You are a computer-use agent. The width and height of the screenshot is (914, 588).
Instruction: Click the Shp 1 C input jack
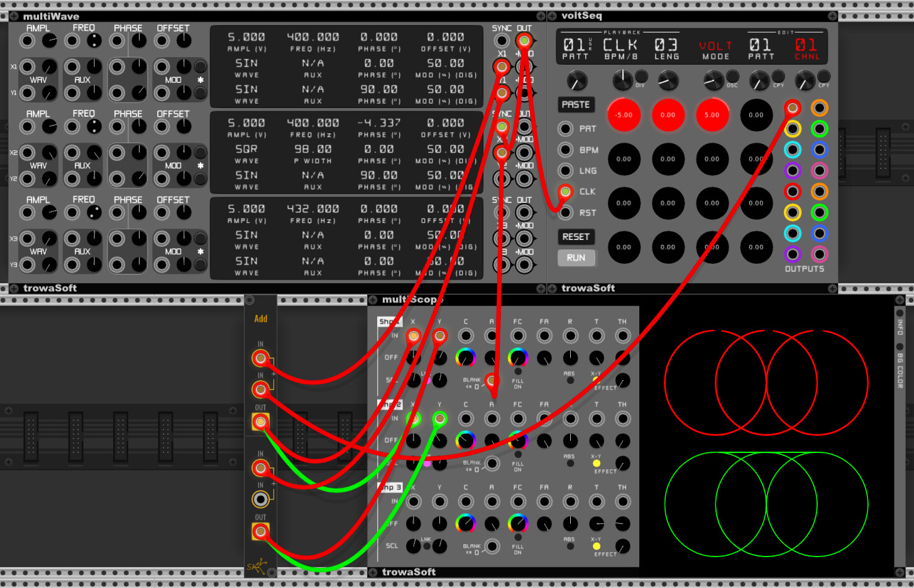[466, 336]
